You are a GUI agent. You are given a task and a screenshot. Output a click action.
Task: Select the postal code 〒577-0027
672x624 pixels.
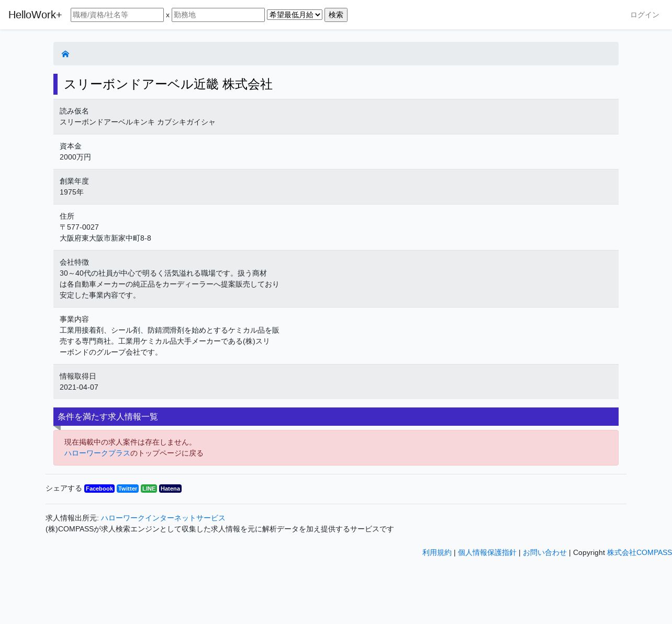click(79, 227)
